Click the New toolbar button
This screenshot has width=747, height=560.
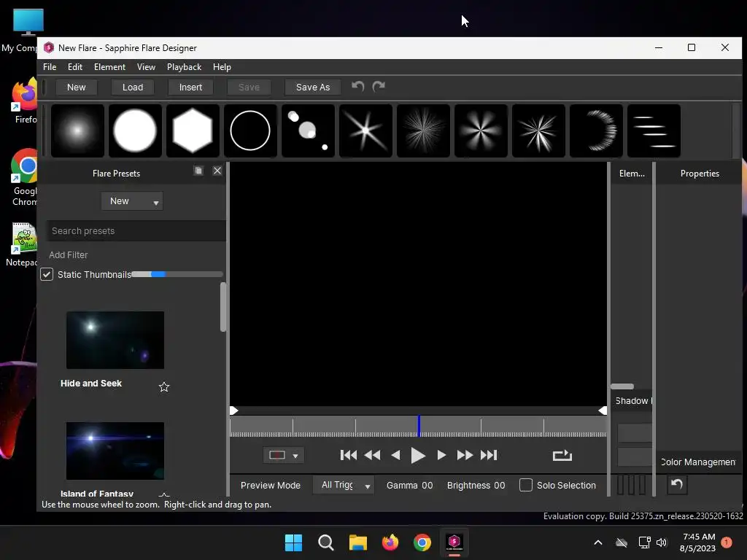pyautogui.click(x=76, y=87)
